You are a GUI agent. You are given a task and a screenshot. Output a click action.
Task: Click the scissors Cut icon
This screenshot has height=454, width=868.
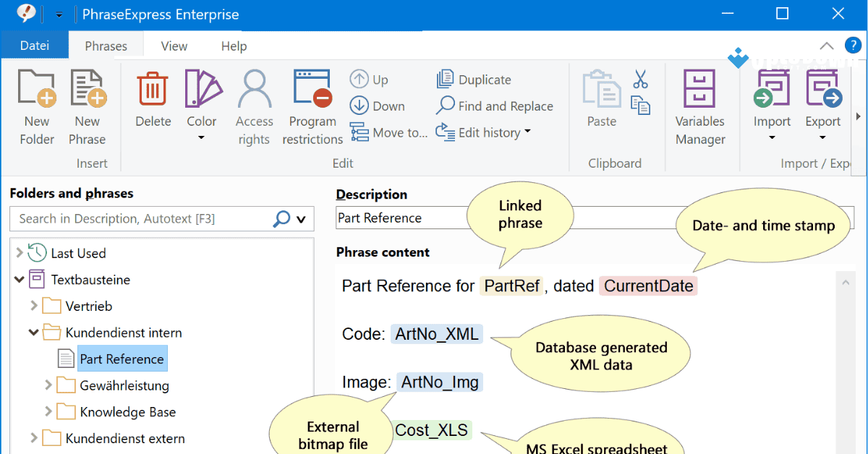click(640, 79)
